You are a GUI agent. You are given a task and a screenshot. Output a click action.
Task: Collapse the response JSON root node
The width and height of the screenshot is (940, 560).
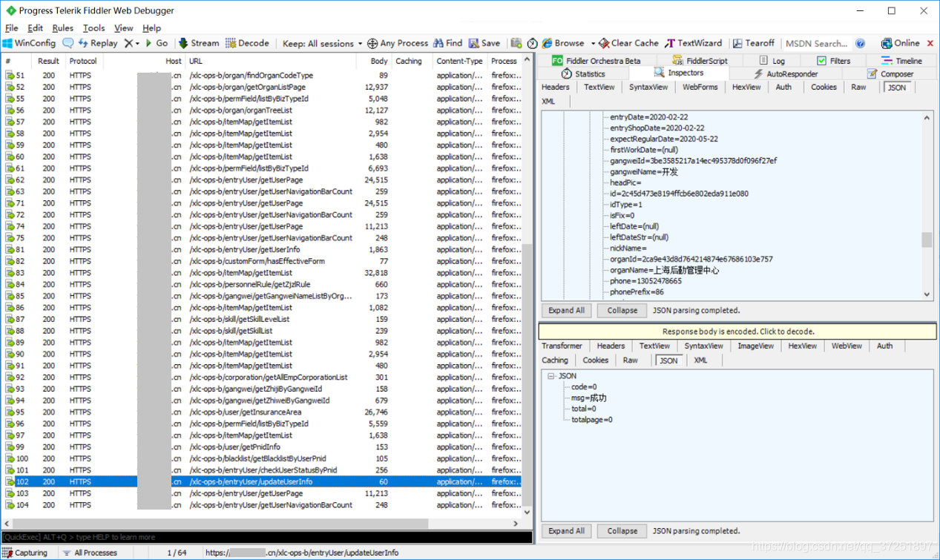pyautogui.click(x=551, y=376)
